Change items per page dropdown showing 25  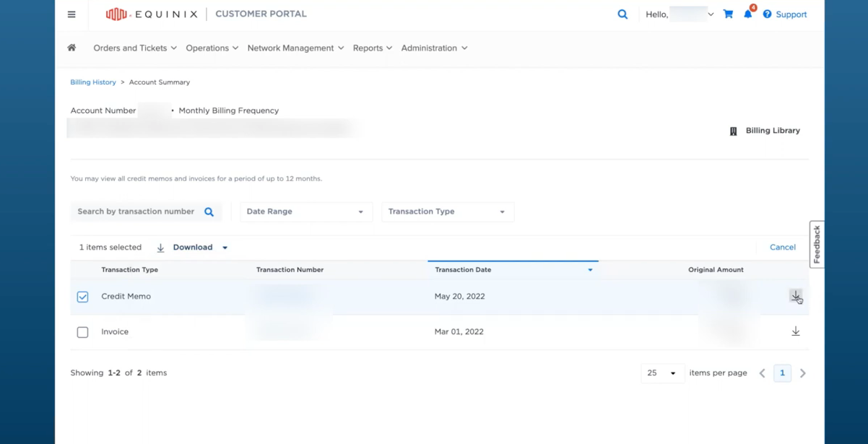click(661, 373)
